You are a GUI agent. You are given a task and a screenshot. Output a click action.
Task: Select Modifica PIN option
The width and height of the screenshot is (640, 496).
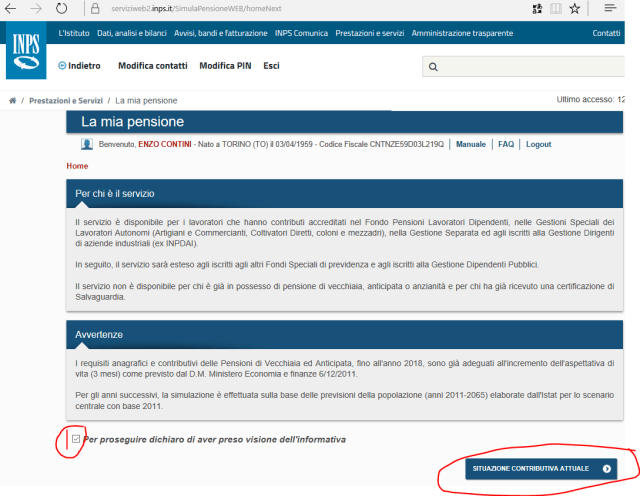click(225, 66)
